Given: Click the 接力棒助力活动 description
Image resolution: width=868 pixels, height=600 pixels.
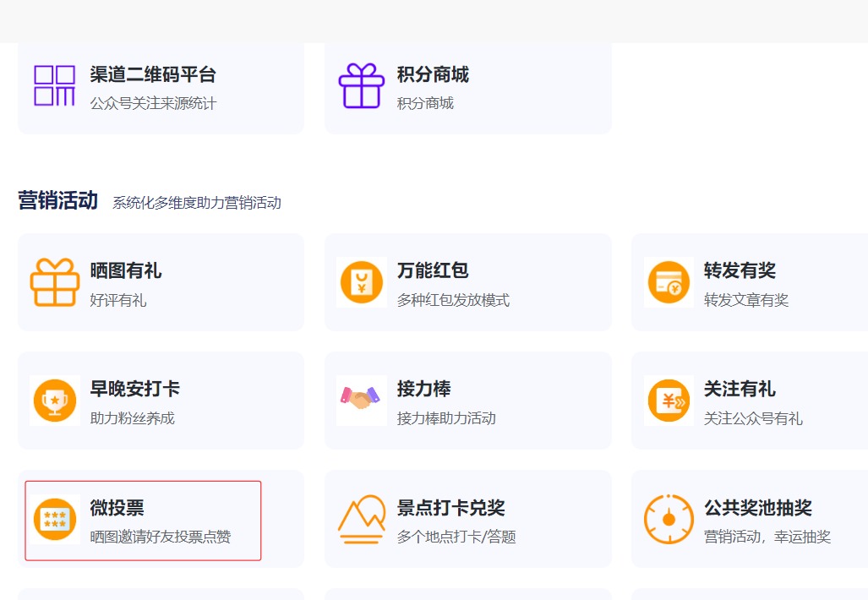Looking at the screenshot, I should pos(446,418).
